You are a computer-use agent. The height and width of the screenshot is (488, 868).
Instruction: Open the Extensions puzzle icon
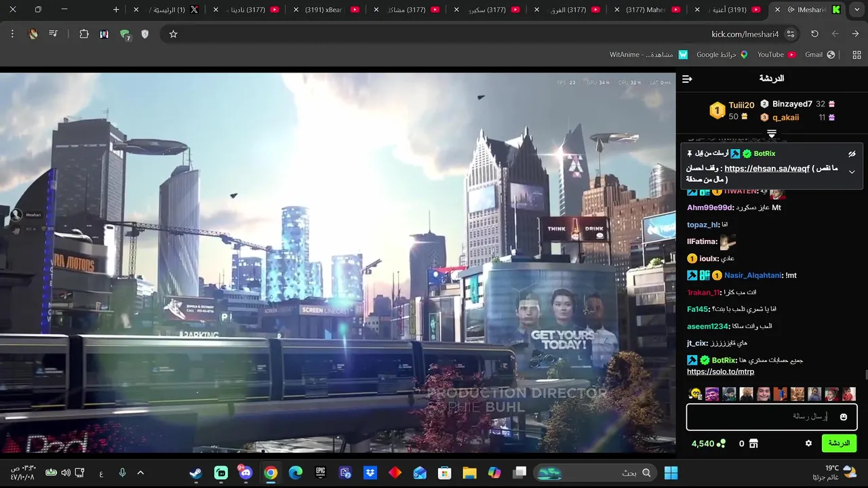(84, 34)
